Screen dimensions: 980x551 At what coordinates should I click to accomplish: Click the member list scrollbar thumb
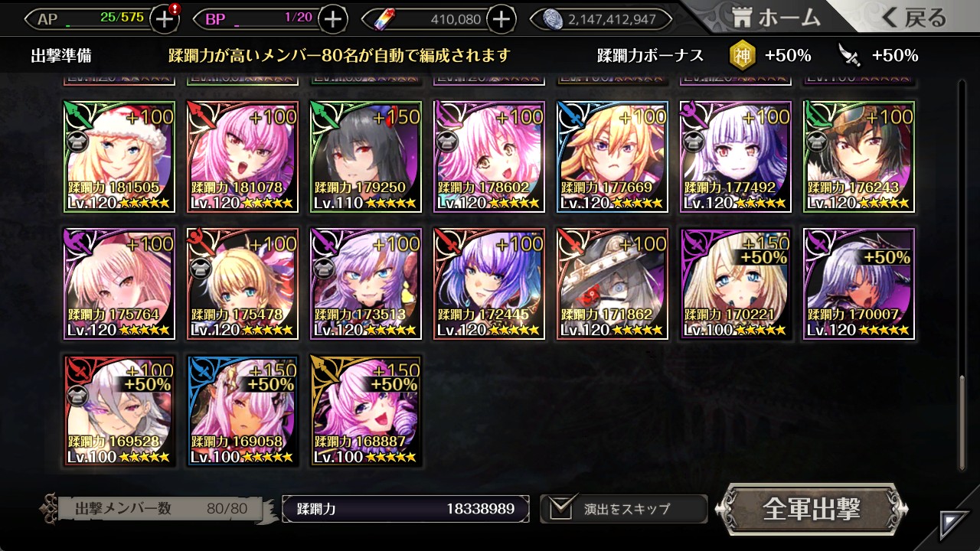pos(962,422)
